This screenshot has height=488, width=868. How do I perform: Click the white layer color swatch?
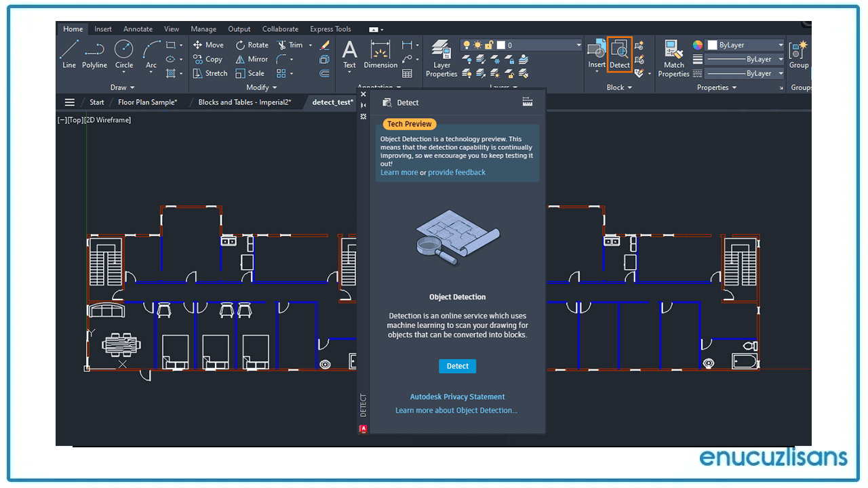pyautogui.click(x=500, y=45)
